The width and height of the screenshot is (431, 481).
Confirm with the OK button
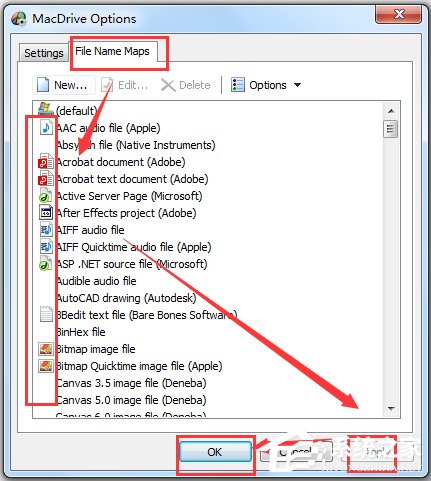click(x=215, y=452)
